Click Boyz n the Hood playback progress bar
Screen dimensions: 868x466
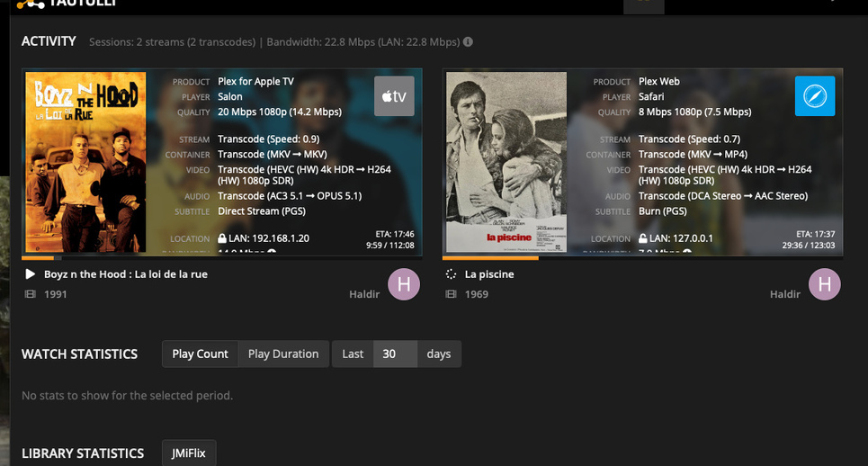tap(222, 258)
